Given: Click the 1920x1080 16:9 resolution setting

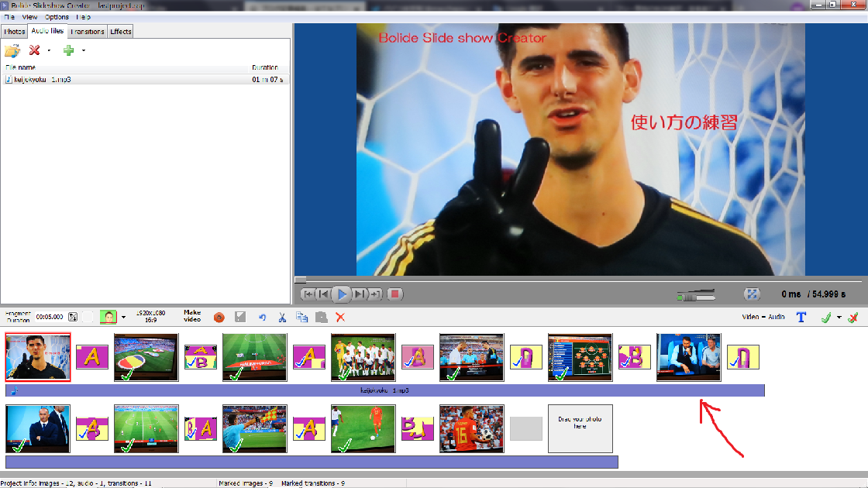Looking at the screenshot, I should tap(150, 317).
